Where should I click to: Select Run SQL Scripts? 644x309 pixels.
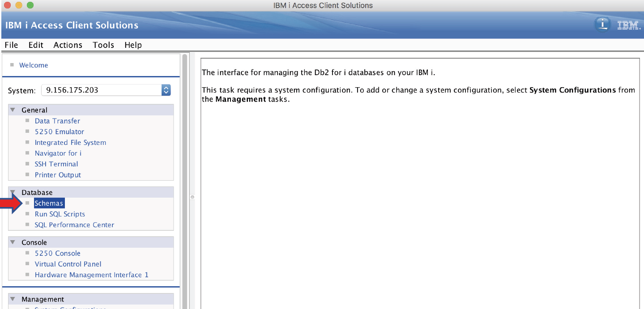coord(60,214)
